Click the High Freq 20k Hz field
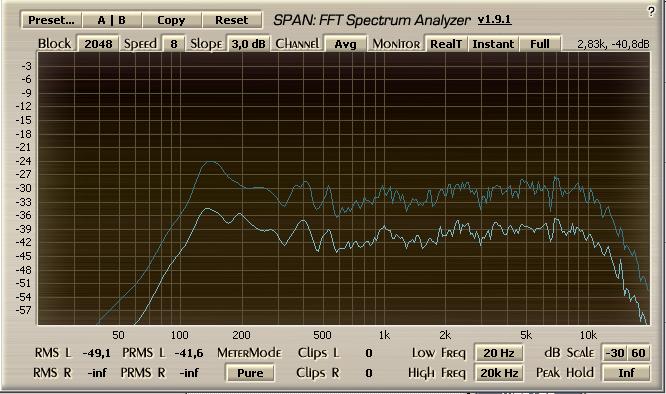 (499, 373)
